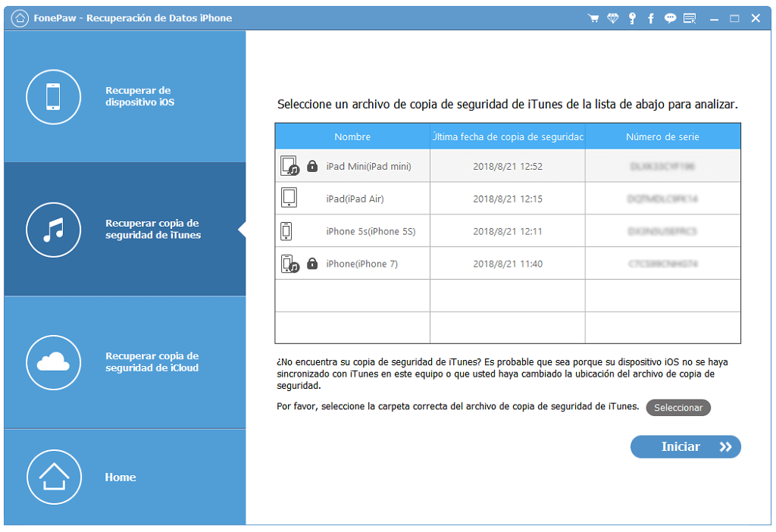
Task: Click the cloud iCloud circle icon
Action: click(54, 362)
